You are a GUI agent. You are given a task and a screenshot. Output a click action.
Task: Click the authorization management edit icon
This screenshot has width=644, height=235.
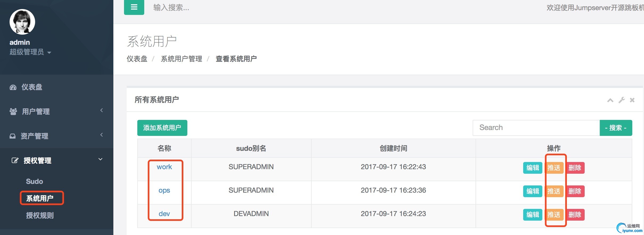pyautogui.click(x=15, y=160)
